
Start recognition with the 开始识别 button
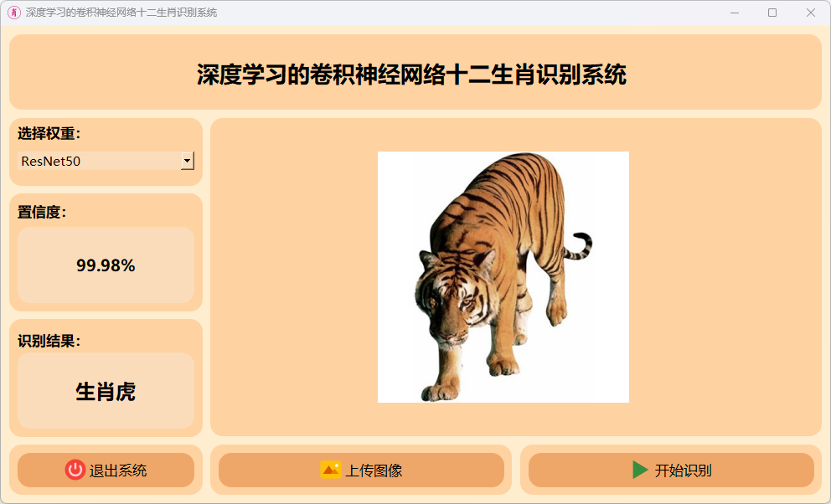(671, 471)
